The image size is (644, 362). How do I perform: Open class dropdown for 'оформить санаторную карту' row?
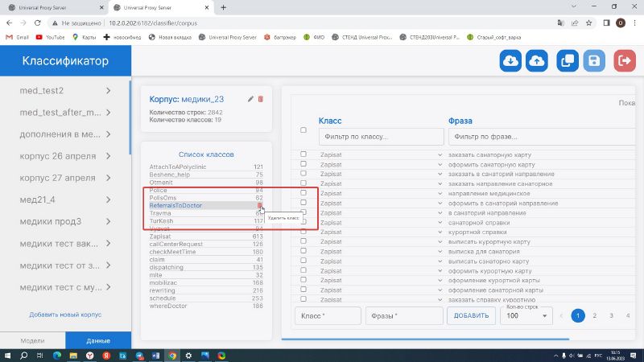440,164
